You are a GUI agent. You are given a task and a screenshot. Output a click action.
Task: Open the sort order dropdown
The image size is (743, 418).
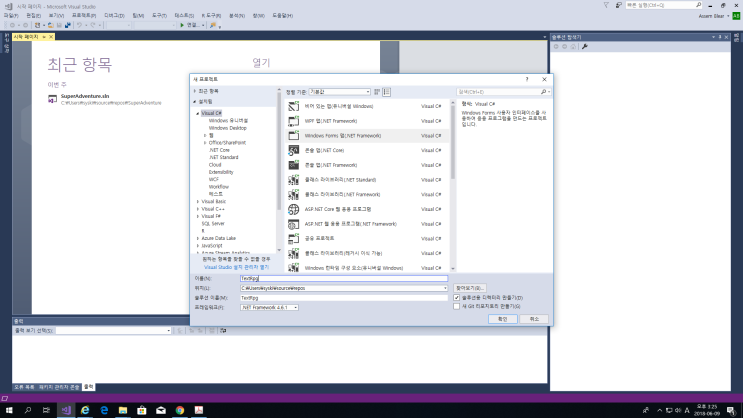coord(339,91)
